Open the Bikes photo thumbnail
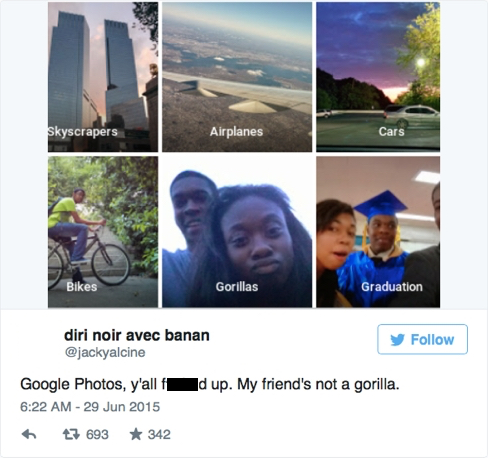The image size is (488, 458). coord(103,232)
